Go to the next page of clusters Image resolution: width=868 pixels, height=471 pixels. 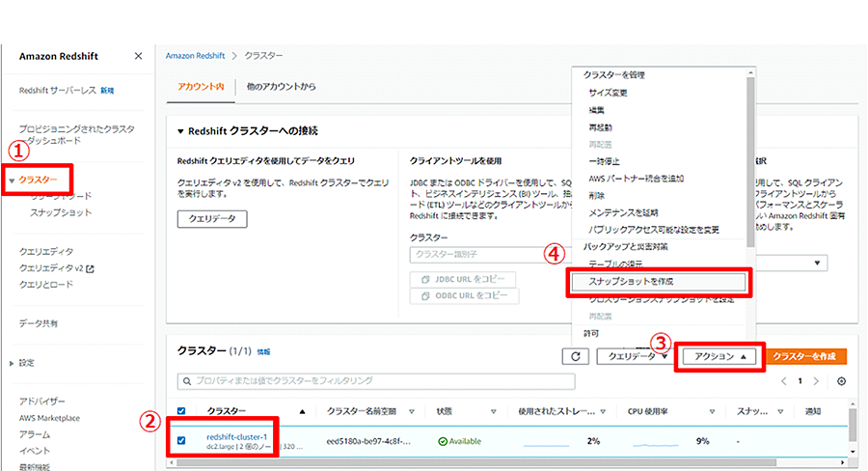point(816,381)
